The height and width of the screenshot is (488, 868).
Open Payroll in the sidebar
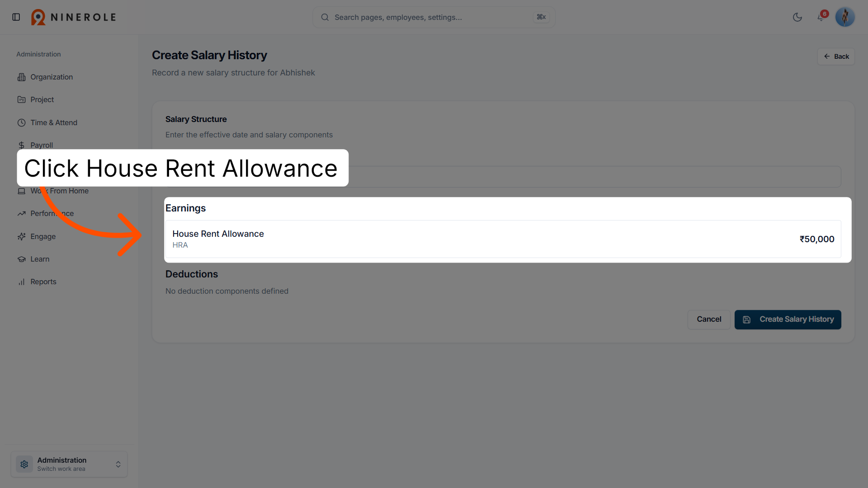pos(42,145)
